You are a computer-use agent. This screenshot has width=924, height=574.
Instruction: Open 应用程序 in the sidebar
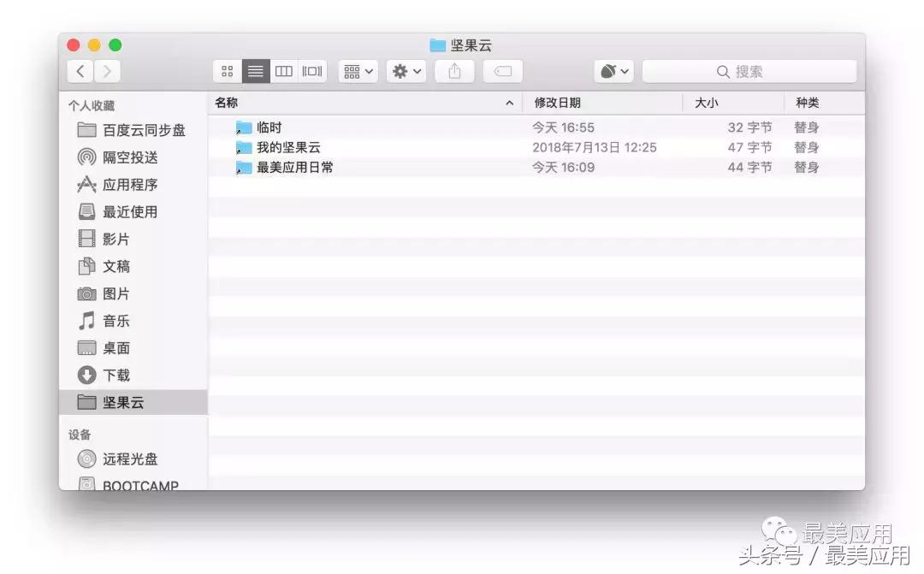tap(133, 185)
